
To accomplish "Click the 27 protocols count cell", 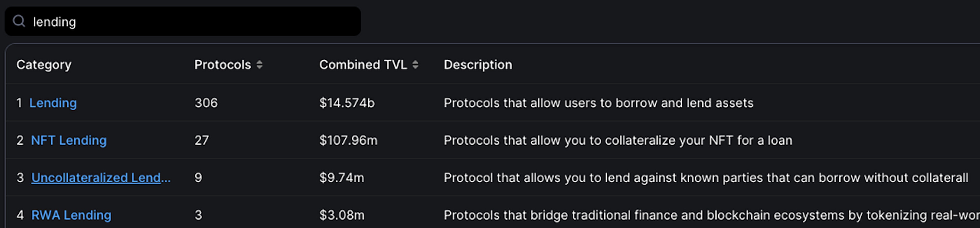I will (x=202, y=140).
